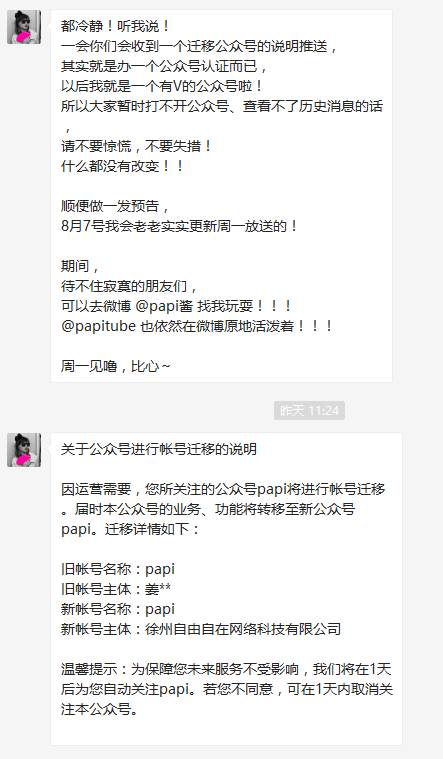Click company name 徐州自由自在网络科技有限公司

[243, 629]
